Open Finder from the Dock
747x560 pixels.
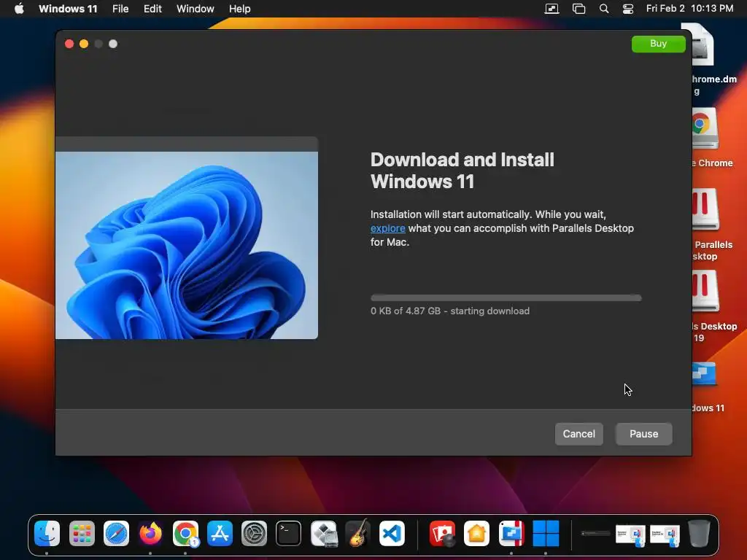tap(47, 533)
